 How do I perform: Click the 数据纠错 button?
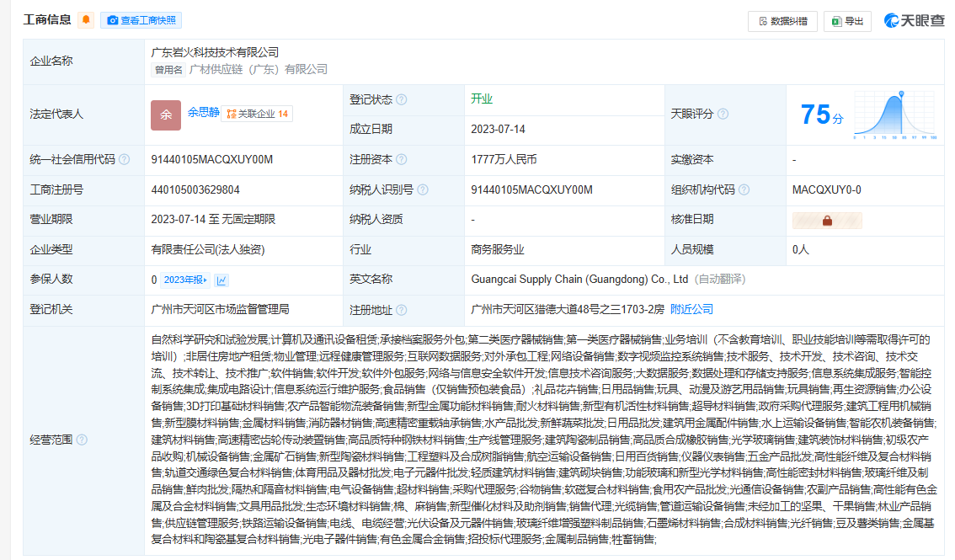[782, 21]
